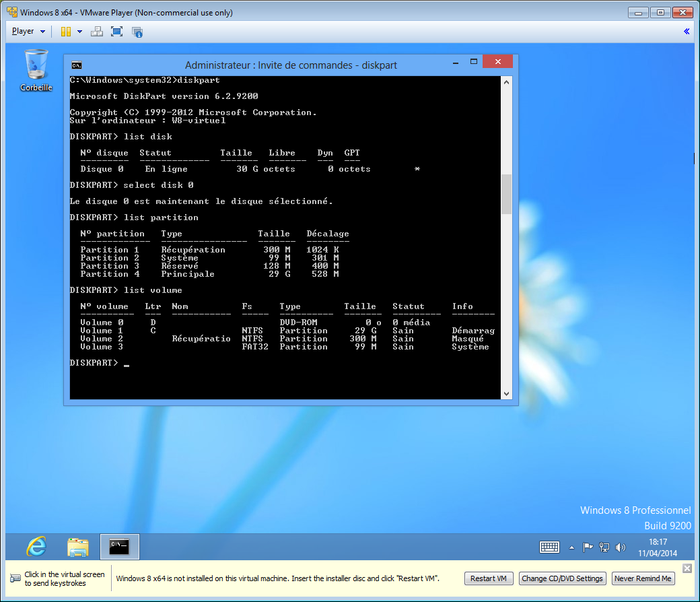Open the volume speaker tray icon
This screenshot has height=602, width=700.
(620, 547)
